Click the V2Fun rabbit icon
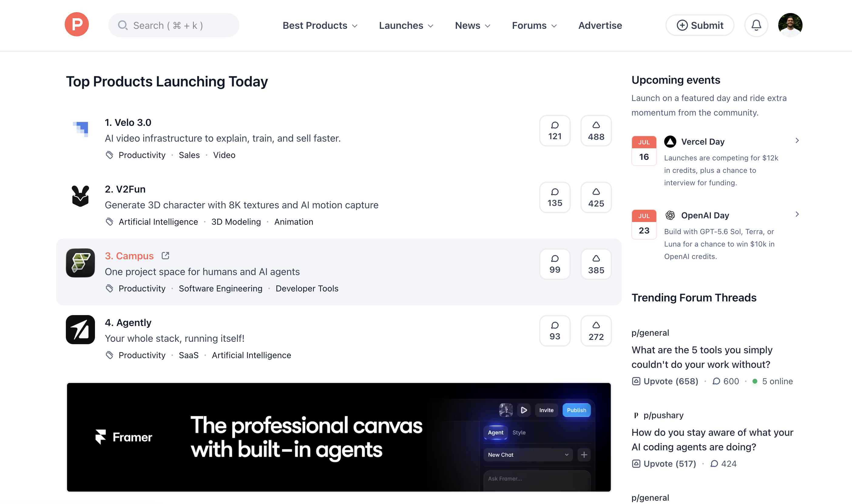Viewport: 852px width, 504px height. coord(80,196)
